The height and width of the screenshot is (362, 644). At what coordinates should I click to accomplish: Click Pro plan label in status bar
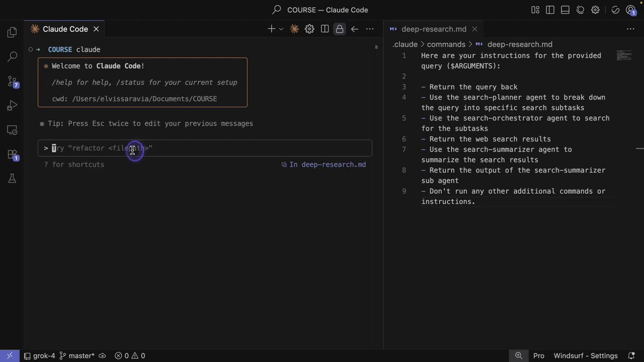pyautogui.click(x=539, y=356)
